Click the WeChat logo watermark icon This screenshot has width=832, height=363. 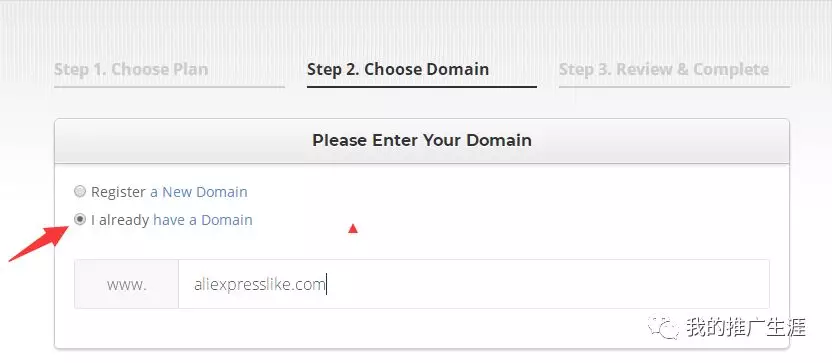662,328
